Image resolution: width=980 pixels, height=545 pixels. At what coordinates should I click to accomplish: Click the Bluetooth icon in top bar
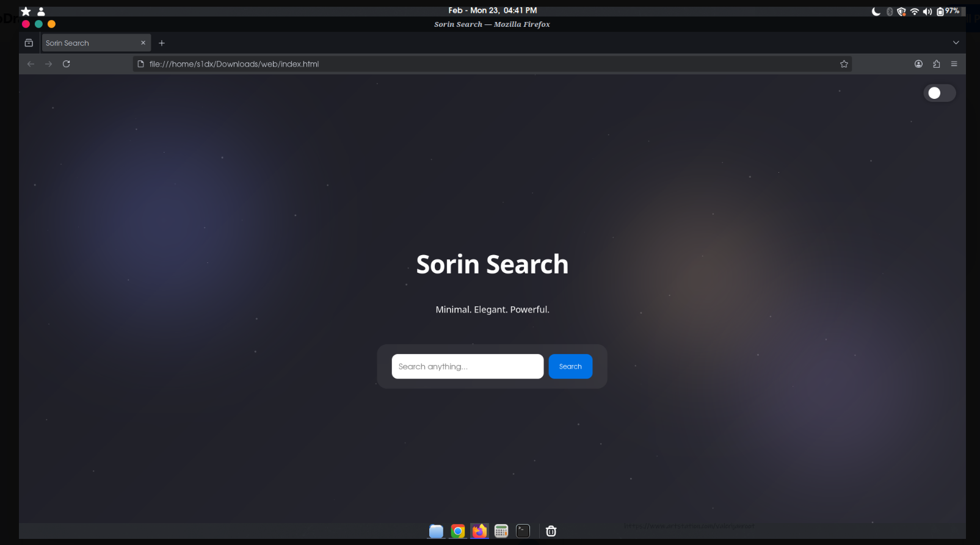click(890, 12)
